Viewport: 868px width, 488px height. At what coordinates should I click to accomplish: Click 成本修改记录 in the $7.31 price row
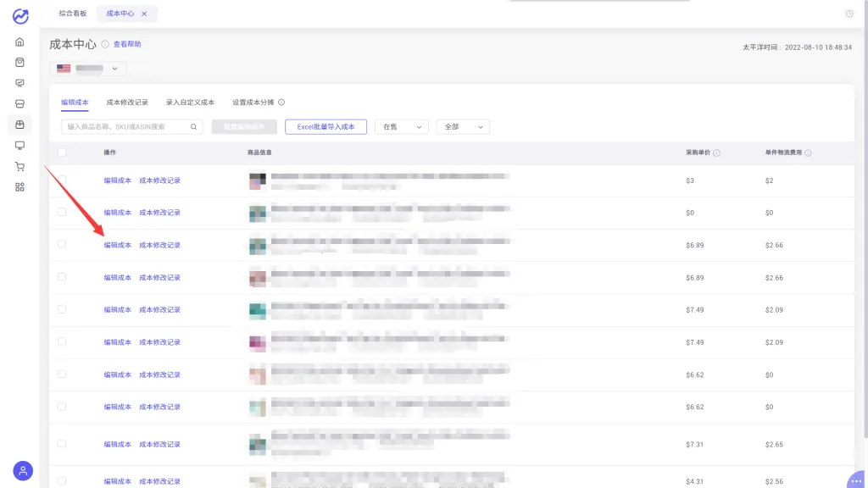click(159, 444)
